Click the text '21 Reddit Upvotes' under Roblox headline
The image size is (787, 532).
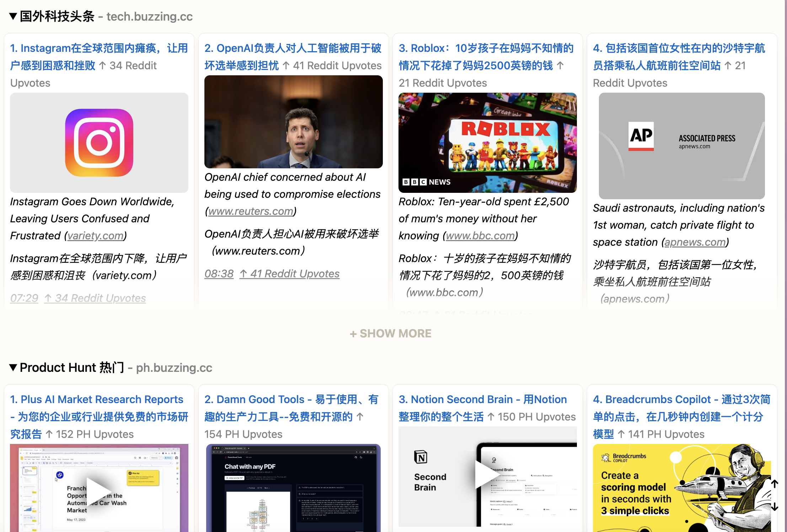(443, 83)
